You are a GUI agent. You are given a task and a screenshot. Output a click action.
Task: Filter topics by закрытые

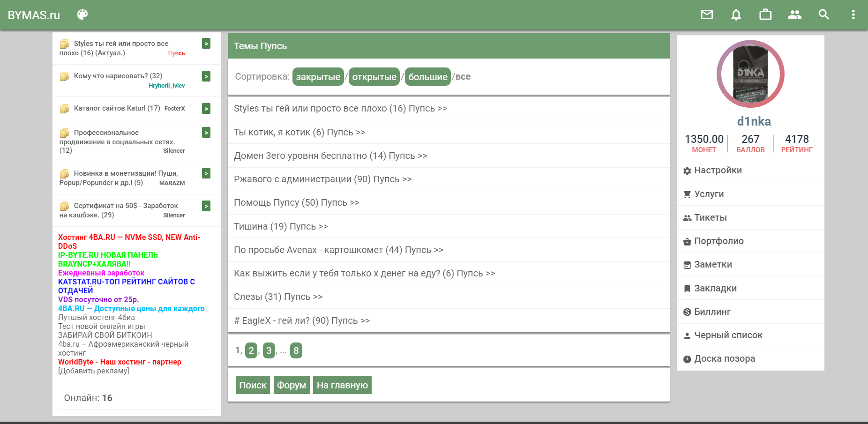click(318, 77)
